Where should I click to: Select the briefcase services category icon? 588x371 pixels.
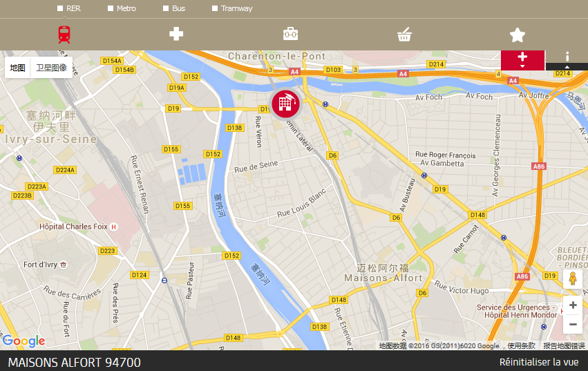click(291, 34)
